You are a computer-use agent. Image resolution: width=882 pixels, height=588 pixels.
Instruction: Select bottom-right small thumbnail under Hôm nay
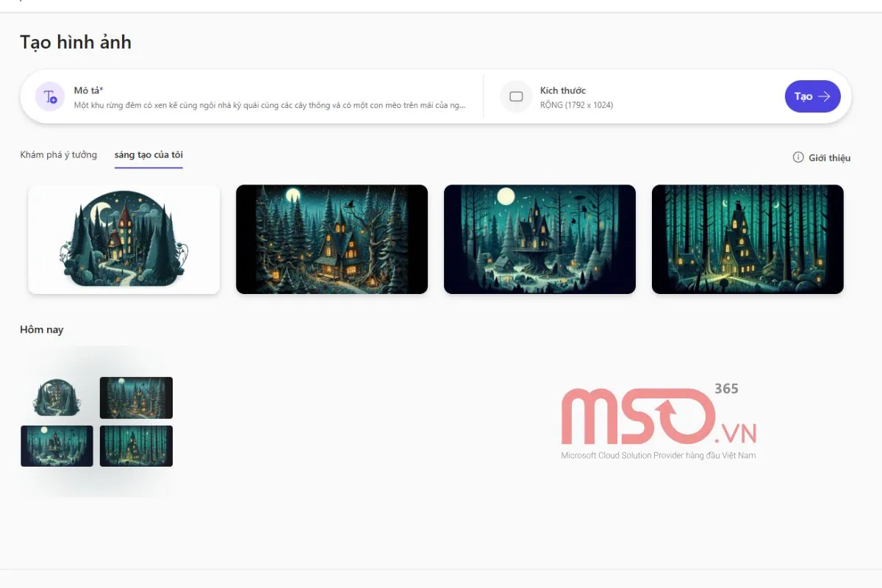136,445
